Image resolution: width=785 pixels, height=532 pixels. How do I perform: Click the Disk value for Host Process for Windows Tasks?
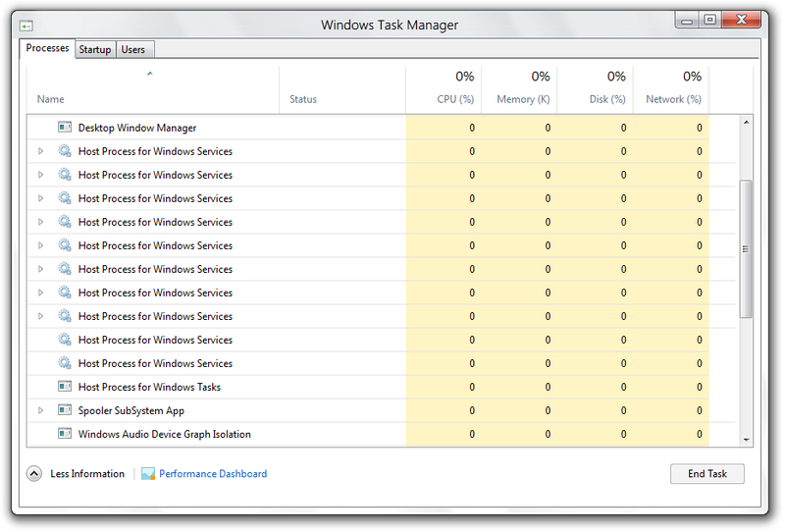[623, 387]
